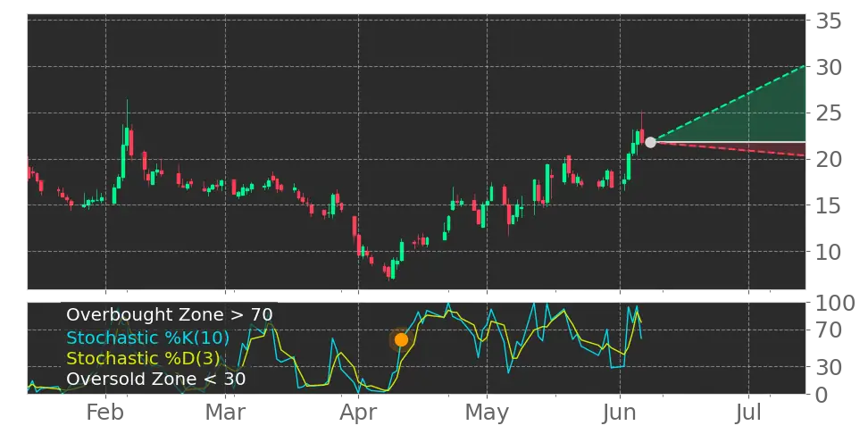This screenshot has width=868, height=434.
Task: Click the 20 price axis label
Action: [x=830, y=160]
